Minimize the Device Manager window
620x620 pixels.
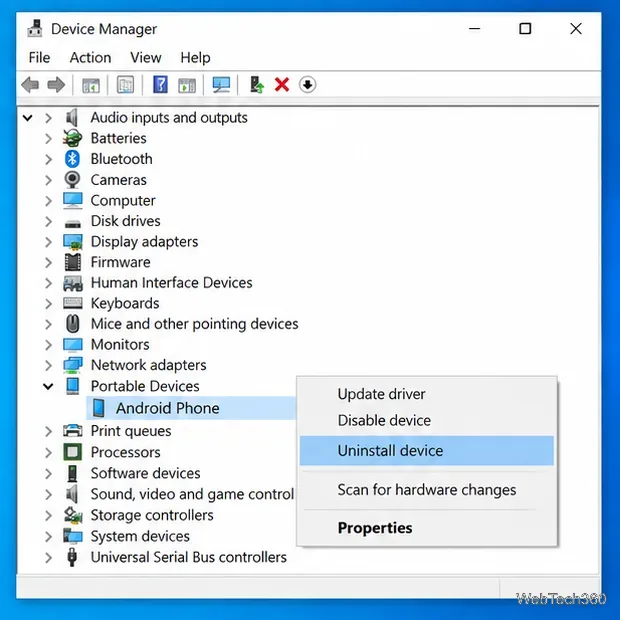[474, 28]
